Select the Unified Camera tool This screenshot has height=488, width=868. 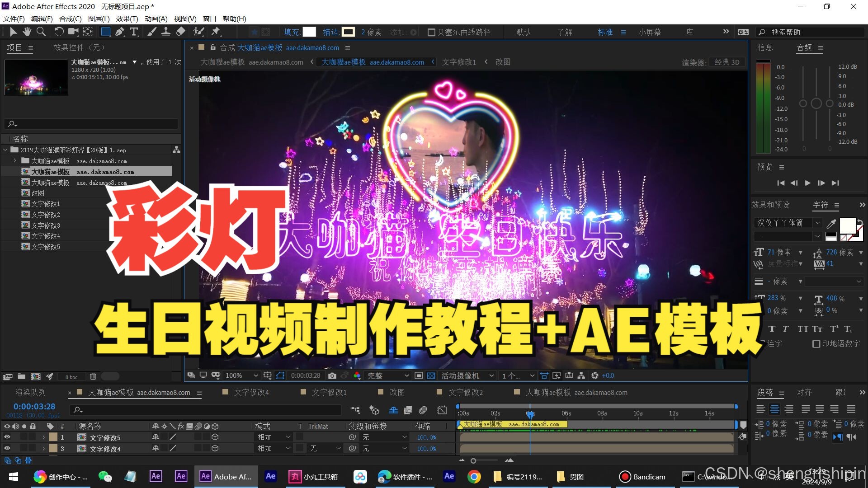pyautogui.click(x=73, y=32)
